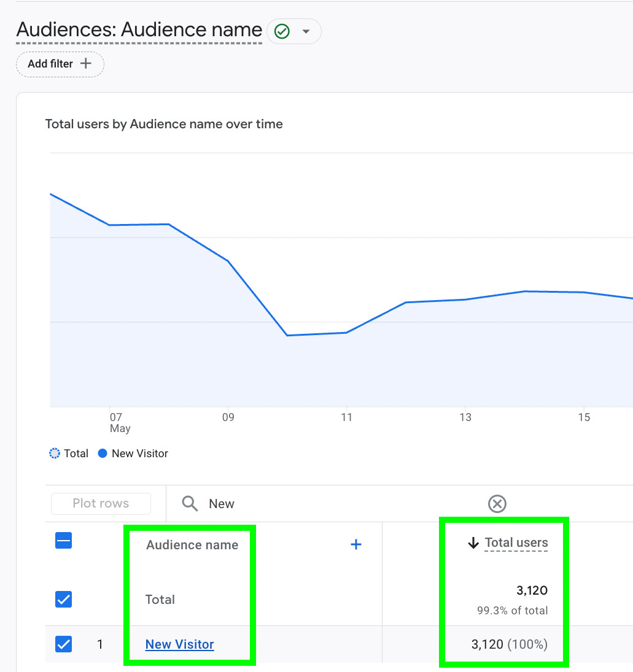Toggle the New Visitor legend item
The width and height of the screenshot is (633, 672).
tap(133, 454)
